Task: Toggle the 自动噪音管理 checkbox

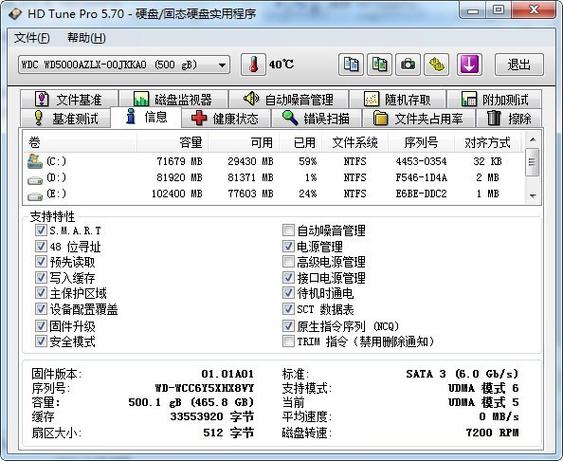Action: [288, 230]
